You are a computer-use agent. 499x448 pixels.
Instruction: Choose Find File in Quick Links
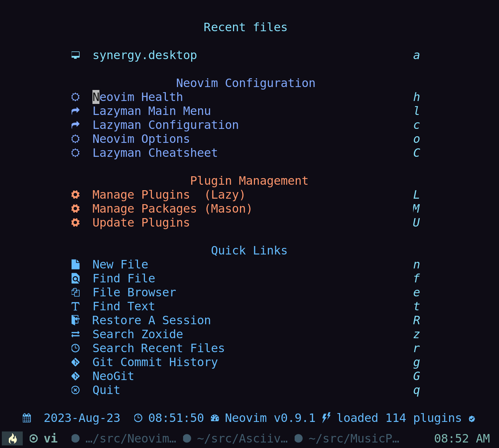tap(124, 278)
